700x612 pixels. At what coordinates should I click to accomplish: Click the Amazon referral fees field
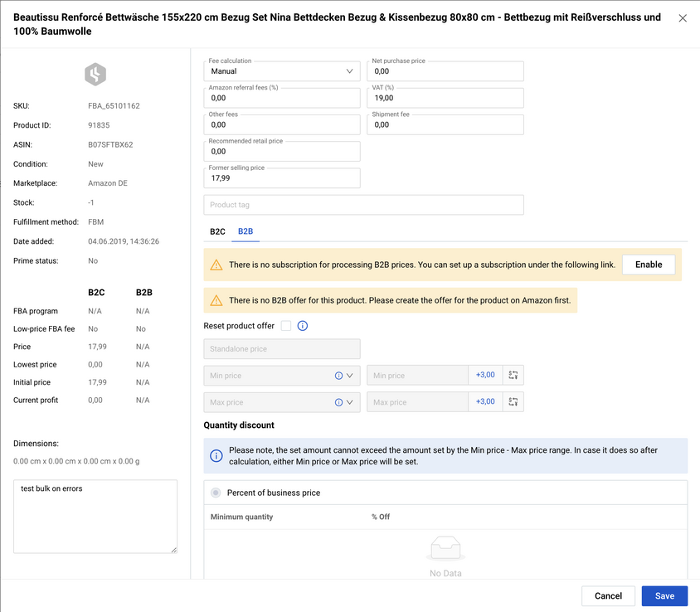point(282,98)
